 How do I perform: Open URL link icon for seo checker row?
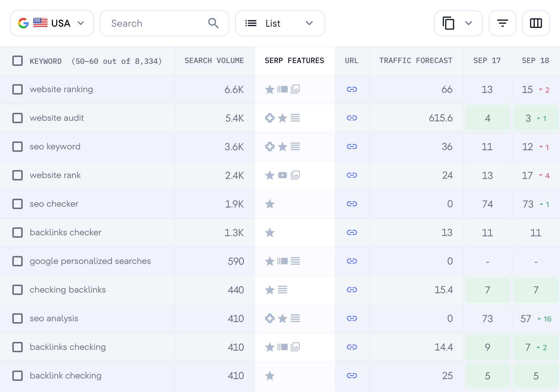[x=352, y=204]
